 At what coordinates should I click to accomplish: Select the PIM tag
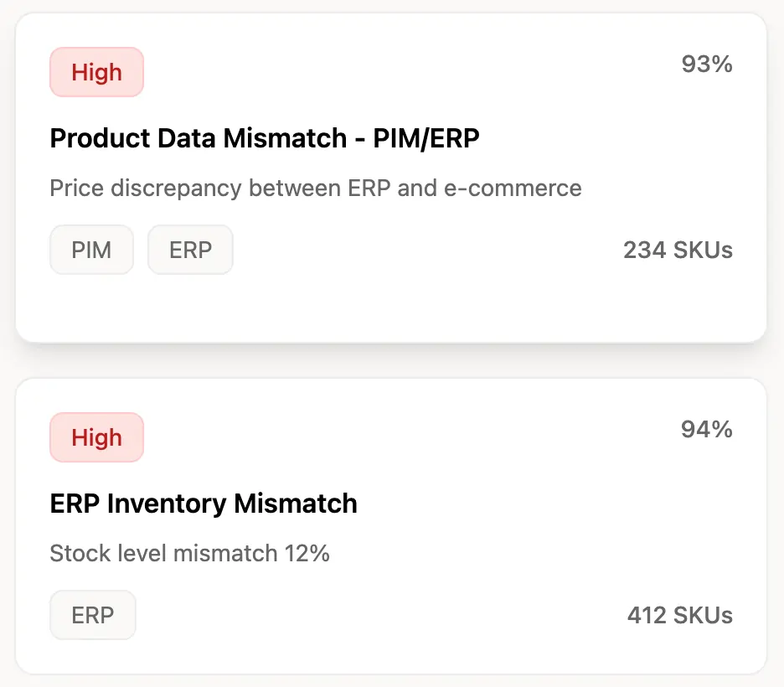(91, 250)
